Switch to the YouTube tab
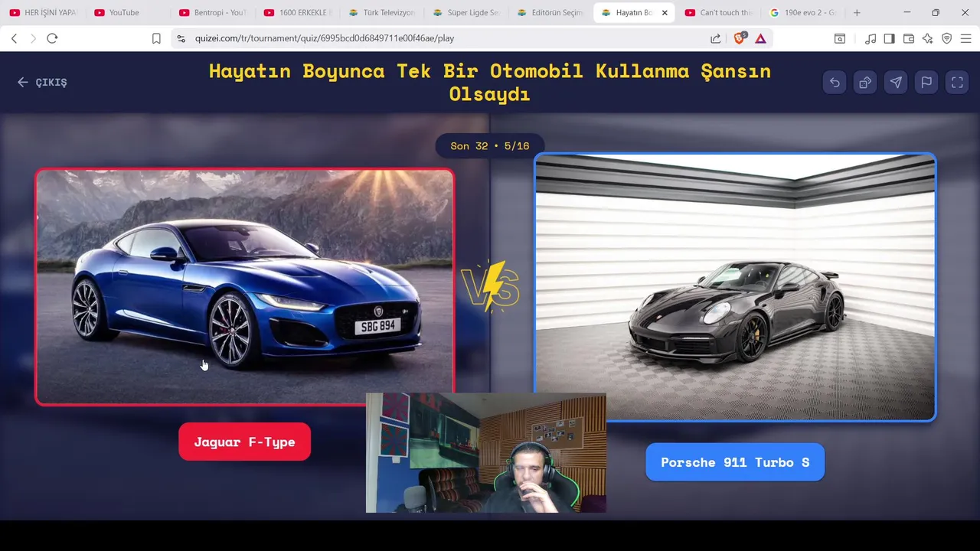 click(x=128, y=13)
